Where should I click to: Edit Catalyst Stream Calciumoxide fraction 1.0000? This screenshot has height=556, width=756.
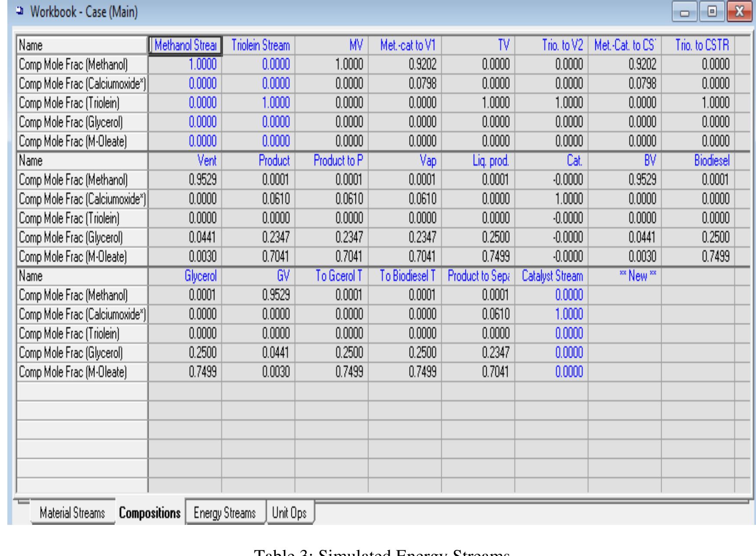tap(552, 314)
